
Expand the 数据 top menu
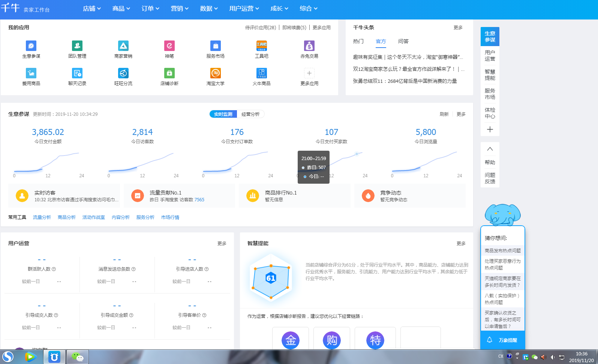pos(209,9)
